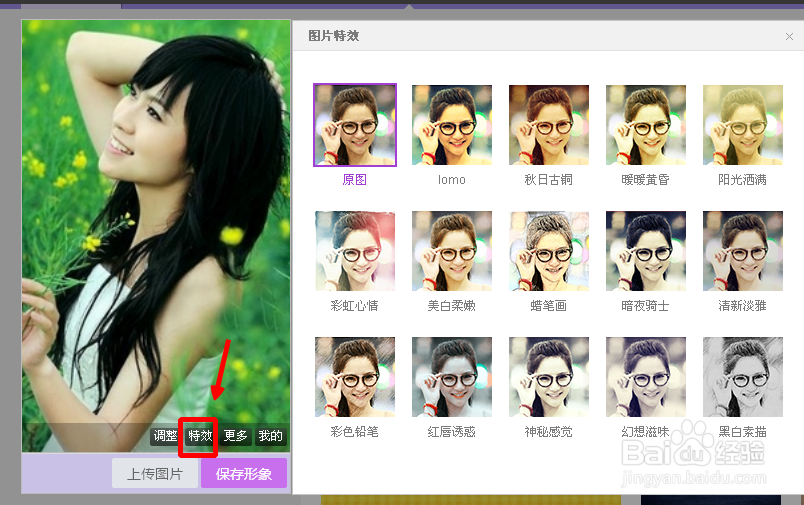Apply the 暧暖黄昏 effect thumbnail

coord(646,125)
